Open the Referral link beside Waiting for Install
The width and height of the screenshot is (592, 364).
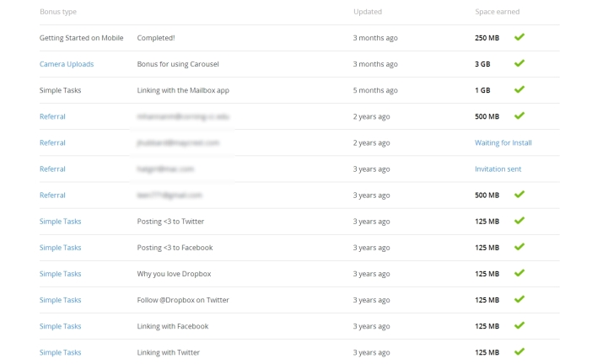coord(52,142)
